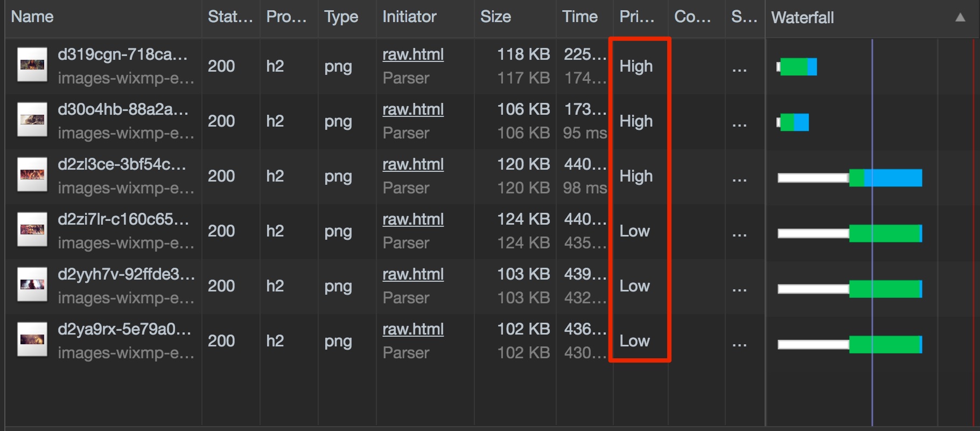Open raw.html initiator link for d2zl3ce request

tap(413, 164)
